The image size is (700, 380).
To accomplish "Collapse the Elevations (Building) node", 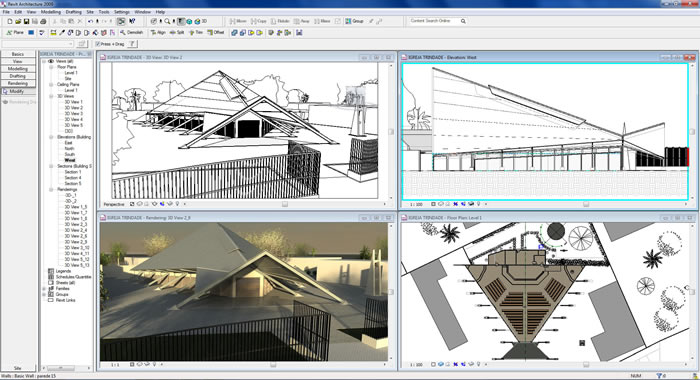I will tap(51, 137).
